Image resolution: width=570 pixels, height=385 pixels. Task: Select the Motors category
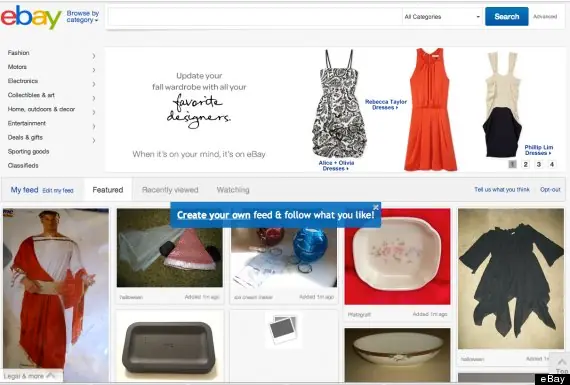tap(17, 67)
